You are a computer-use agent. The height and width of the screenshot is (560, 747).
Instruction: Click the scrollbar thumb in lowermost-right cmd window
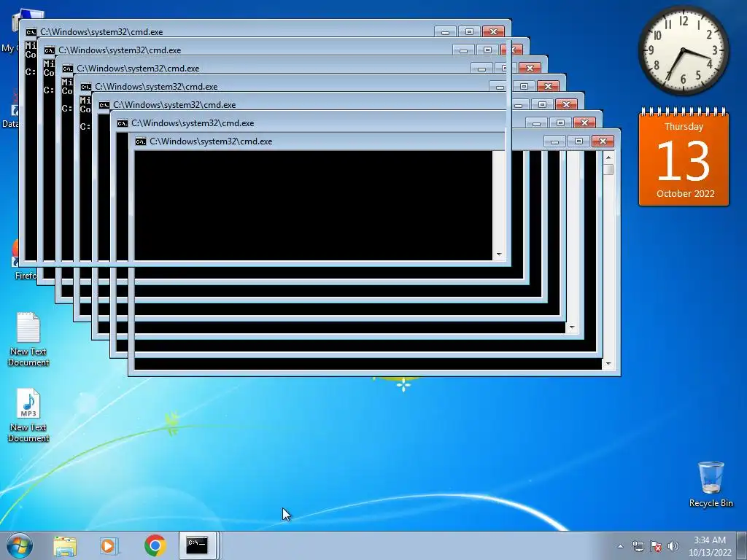(608, 169)
